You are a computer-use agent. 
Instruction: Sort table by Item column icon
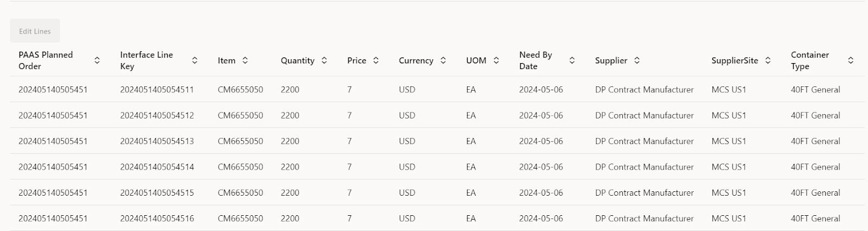point(245,60)
